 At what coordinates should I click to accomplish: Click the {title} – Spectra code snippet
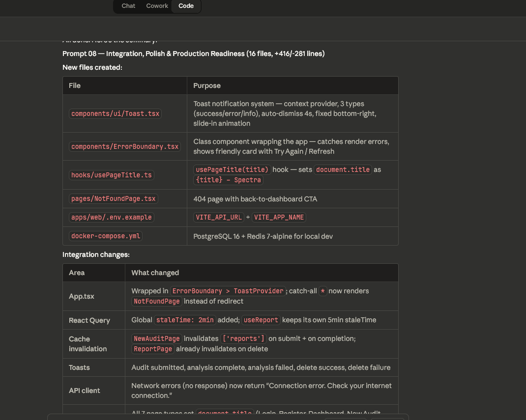click(x=228, y=180)
